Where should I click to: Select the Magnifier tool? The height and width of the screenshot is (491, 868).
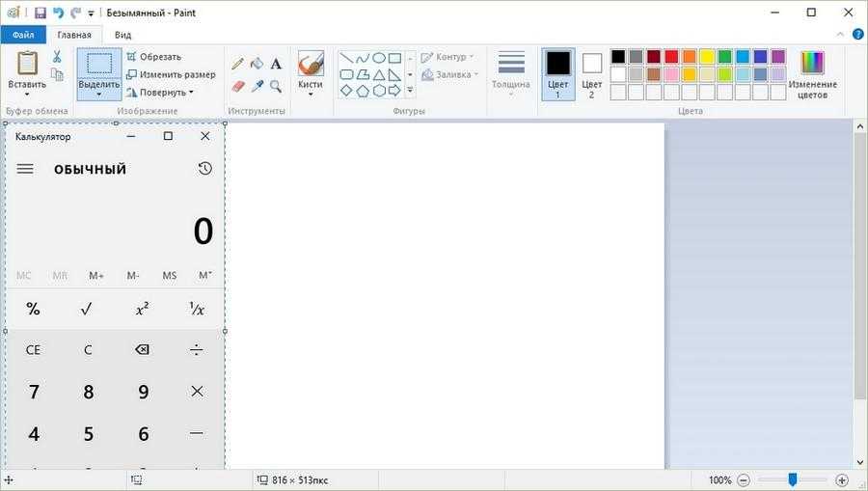[276, 86]
